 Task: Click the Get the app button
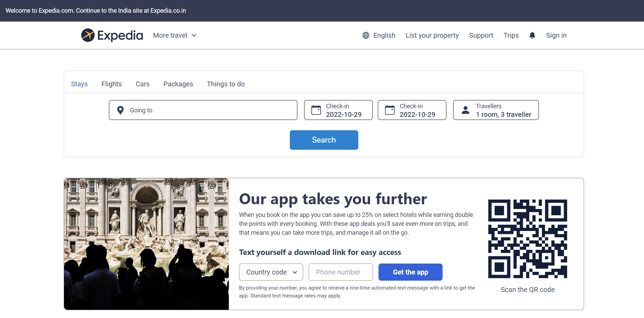point(410,272)
